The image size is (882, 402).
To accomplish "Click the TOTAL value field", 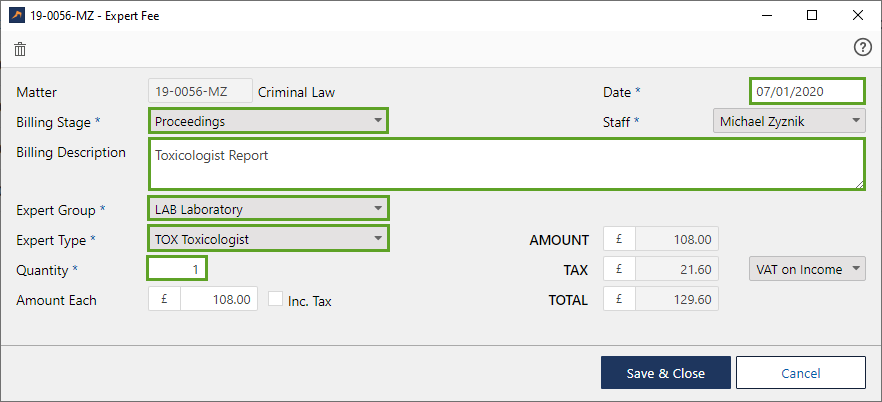I will 676,299.
